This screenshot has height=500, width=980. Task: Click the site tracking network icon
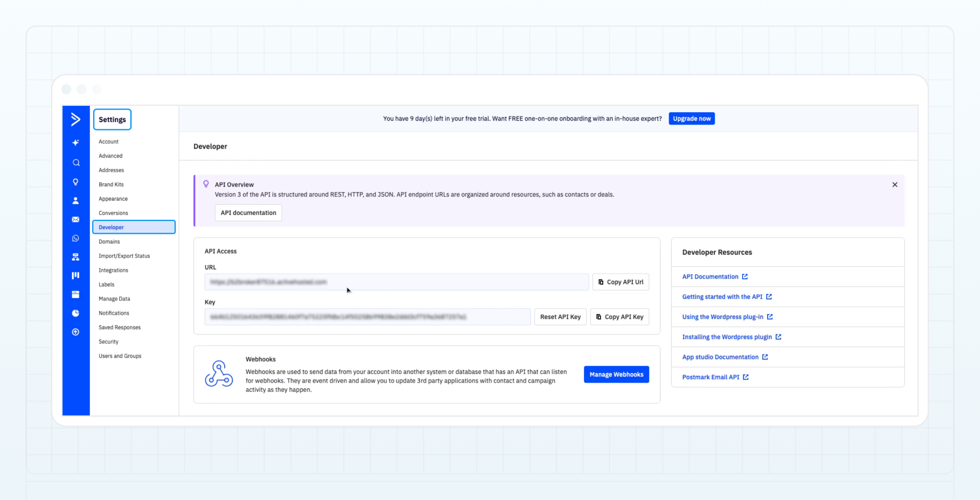76,257
